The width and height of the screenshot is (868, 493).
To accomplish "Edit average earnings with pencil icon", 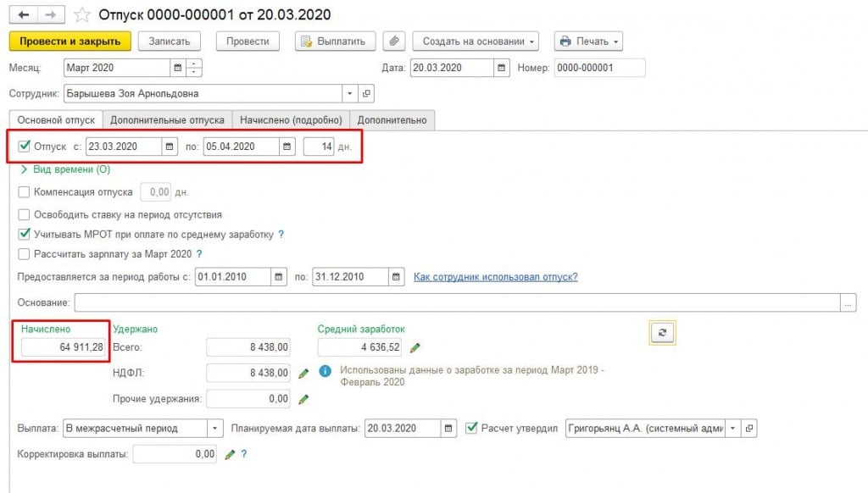I will click(415, 347).
